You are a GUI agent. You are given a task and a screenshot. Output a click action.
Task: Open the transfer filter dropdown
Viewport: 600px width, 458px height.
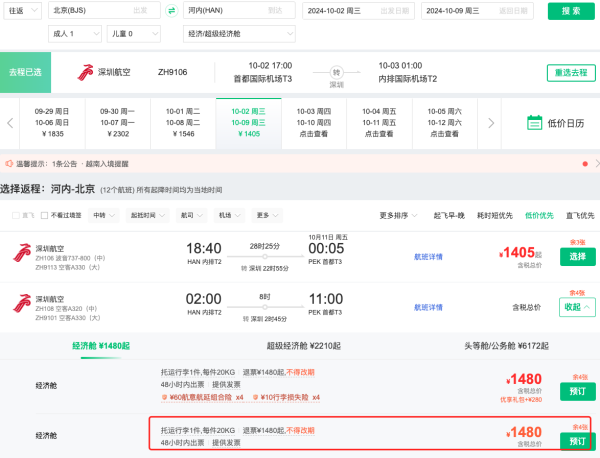[104, 215]
